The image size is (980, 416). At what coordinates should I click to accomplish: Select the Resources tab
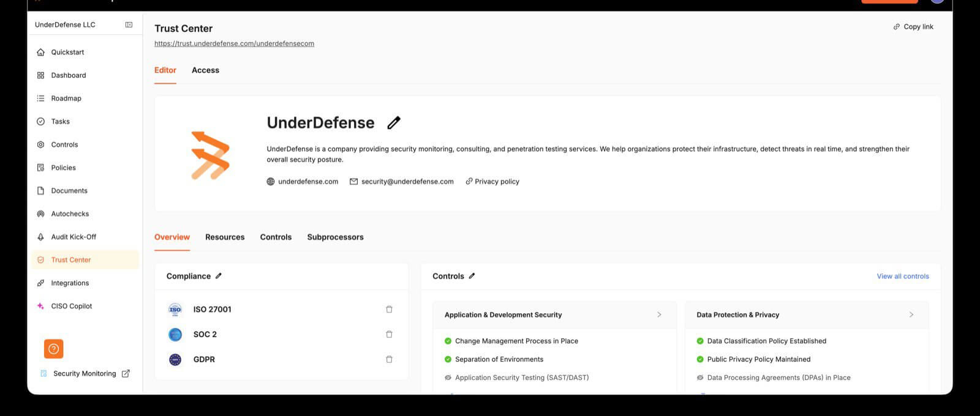click(225, 237)
